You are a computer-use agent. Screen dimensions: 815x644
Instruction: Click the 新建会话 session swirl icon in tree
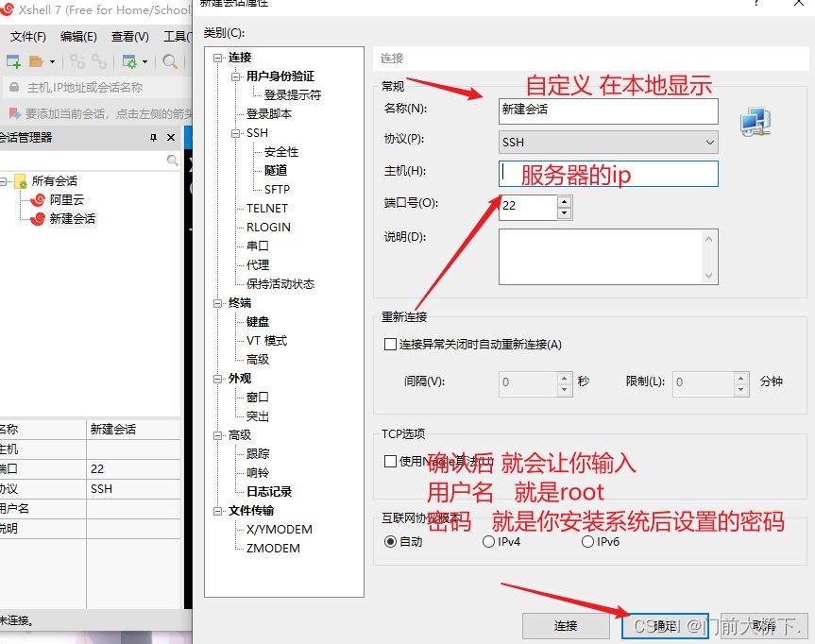point(38,219)
